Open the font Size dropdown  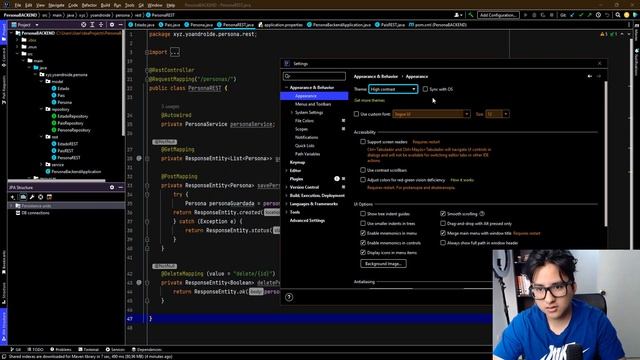click(497, 114)
